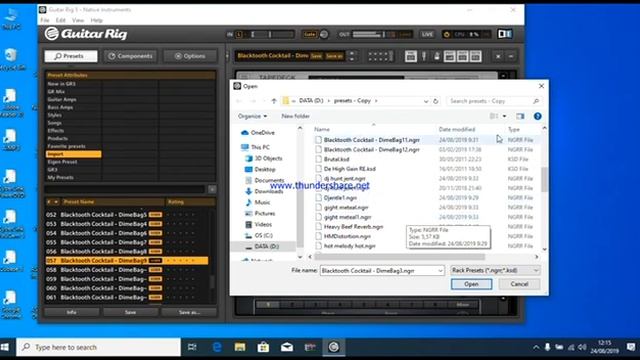Open the dialog help icon
The height and width of the screenshot is (360, 640).
click(538, 116)
